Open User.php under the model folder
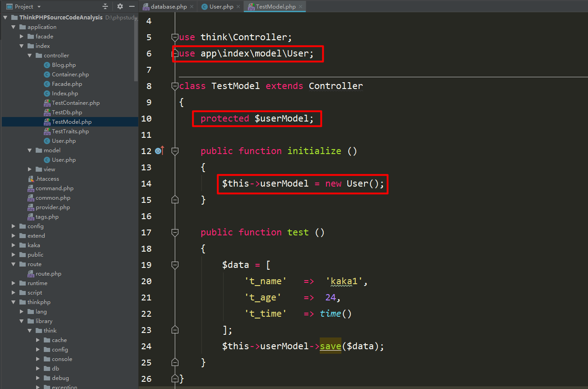The width and height of the screenshot is (588, 389). pos(64,160)
